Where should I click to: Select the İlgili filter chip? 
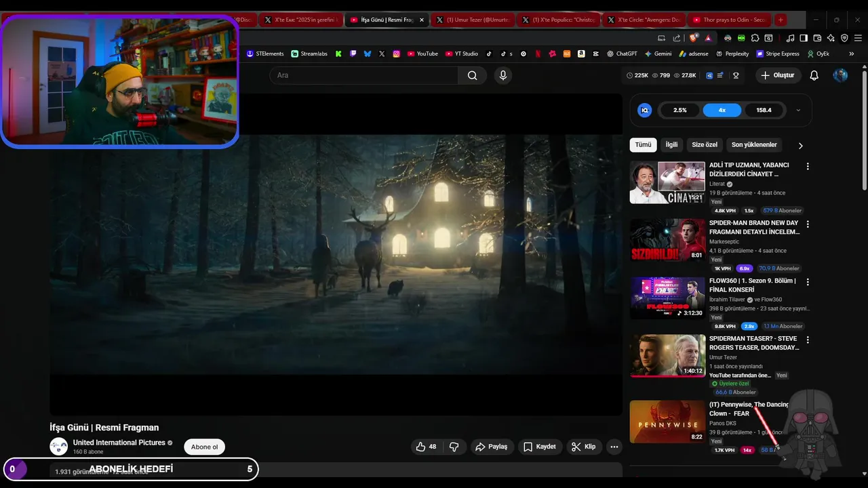point(671,145)
